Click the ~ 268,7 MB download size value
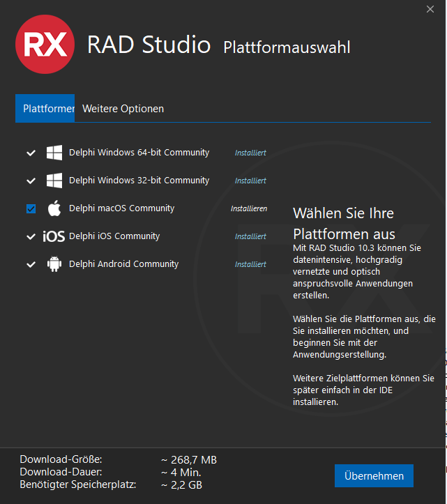This screenshot has width=447, height=504. point(189,459)
